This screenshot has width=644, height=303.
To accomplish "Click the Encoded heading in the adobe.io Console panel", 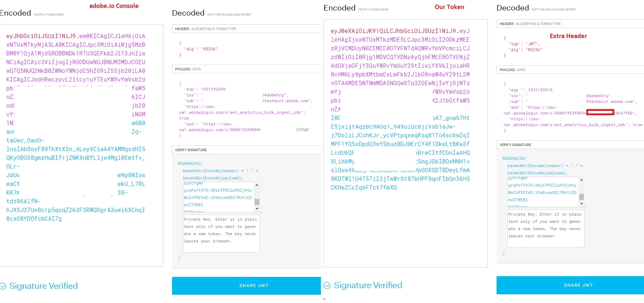I will (15, 13).
